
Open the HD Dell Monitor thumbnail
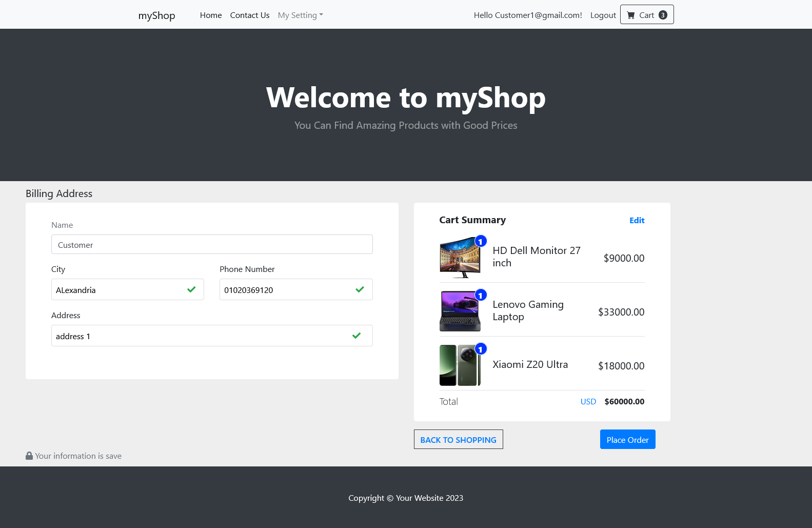[460, 258]
